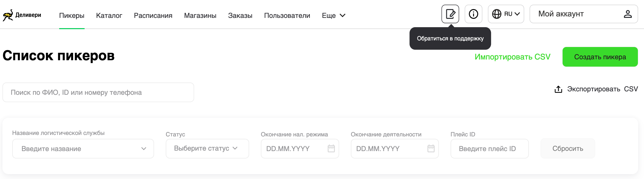644x179 pixels.
Task: Click the contact support pencil icon
Action: [x=450, y=14]
